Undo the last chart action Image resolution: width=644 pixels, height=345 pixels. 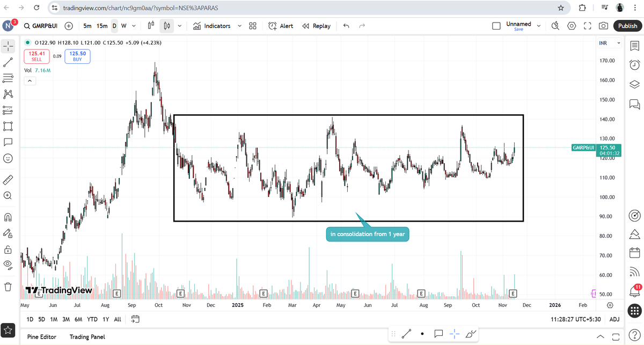346,26
